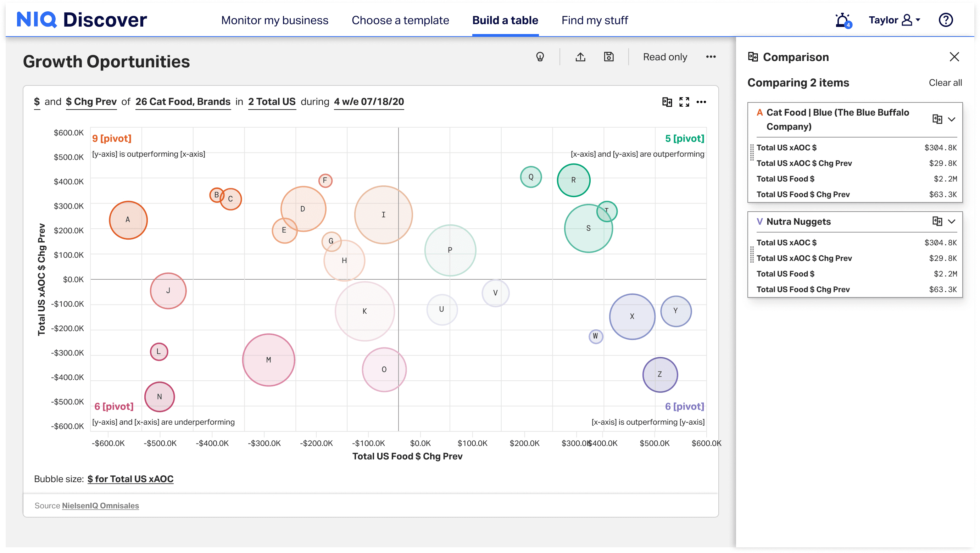Screen dimensions: 980x553
Task: Click compare icon on Nutra Nuggets card
Action: [x=937, y=221]
